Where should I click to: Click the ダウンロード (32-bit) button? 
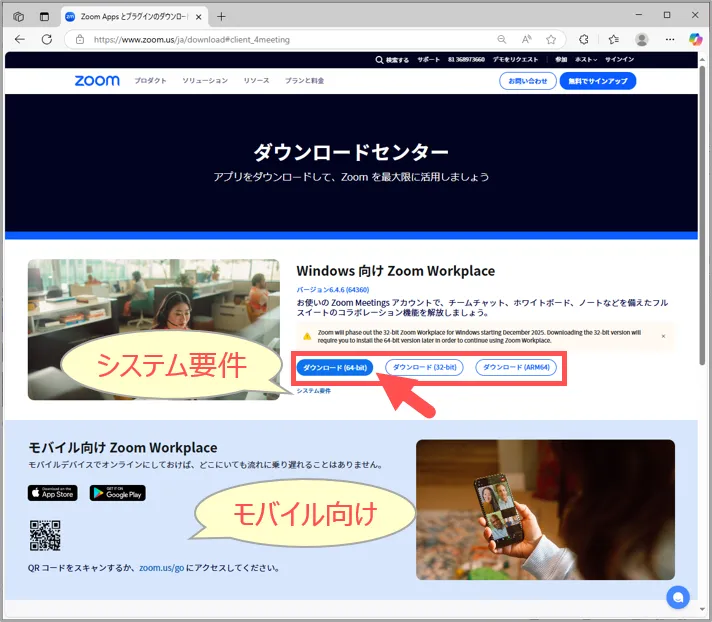[x=424, y=367]
